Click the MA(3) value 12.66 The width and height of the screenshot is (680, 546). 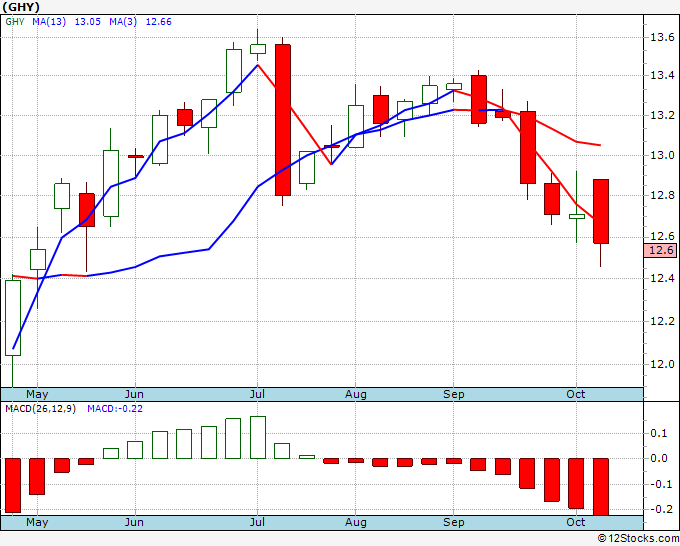(158, 22)
